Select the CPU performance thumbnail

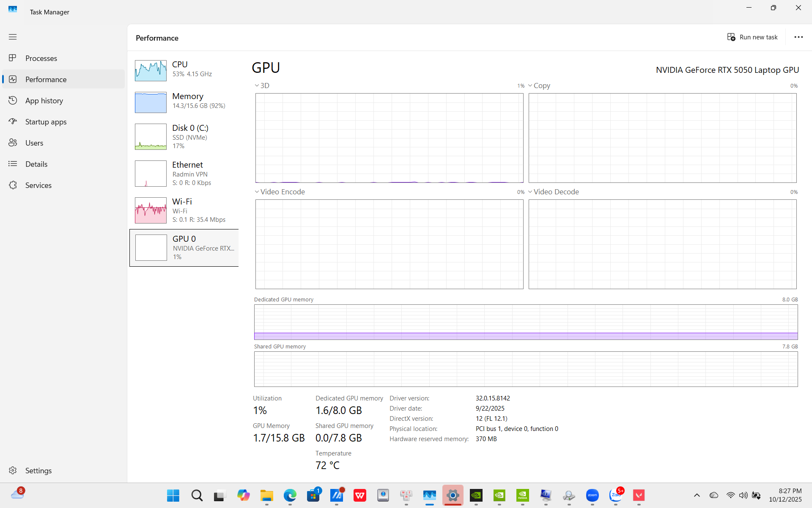(151, 70)
